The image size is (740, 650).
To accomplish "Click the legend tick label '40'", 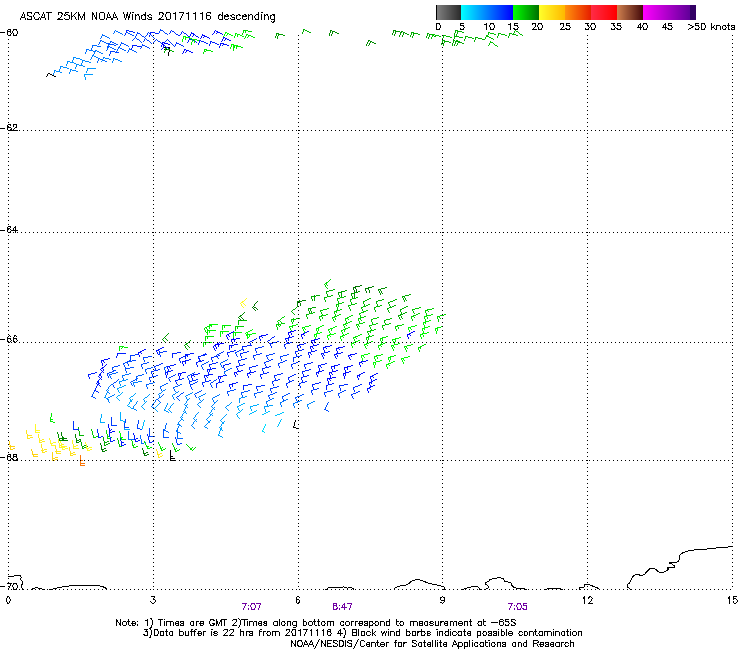I will click(642, 27).
